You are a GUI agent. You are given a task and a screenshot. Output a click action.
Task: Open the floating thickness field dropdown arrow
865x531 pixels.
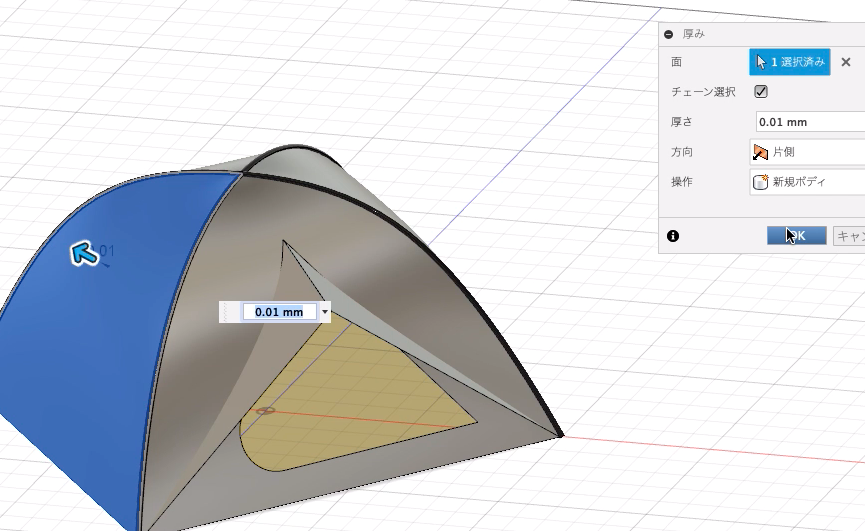coord(324,312)
